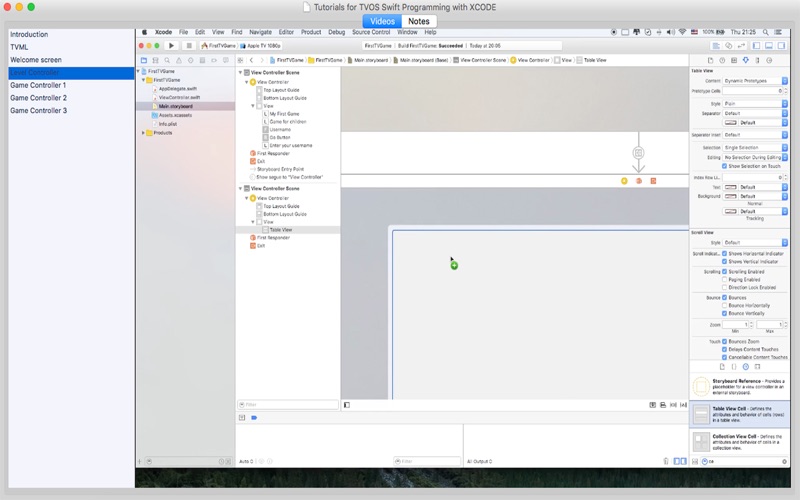
Task: Open the Introduction tutorial
Action: [29, 34]
